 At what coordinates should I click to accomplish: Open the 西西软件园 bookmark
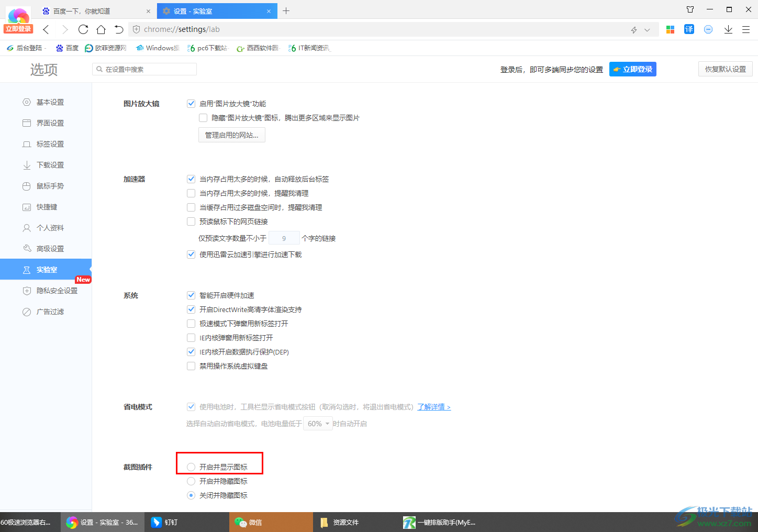pos(258,48)
